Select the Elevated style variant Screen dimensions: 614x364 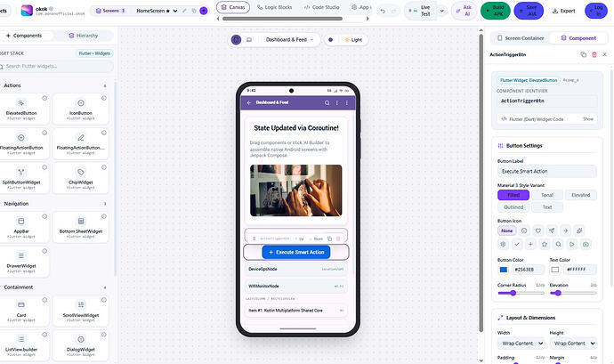coord(581,195)
